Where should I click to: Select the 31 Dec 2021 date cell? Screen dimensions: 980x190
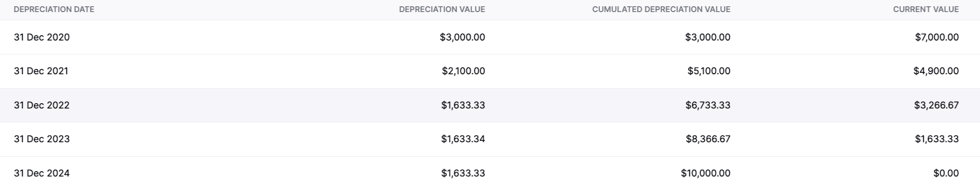41,71
